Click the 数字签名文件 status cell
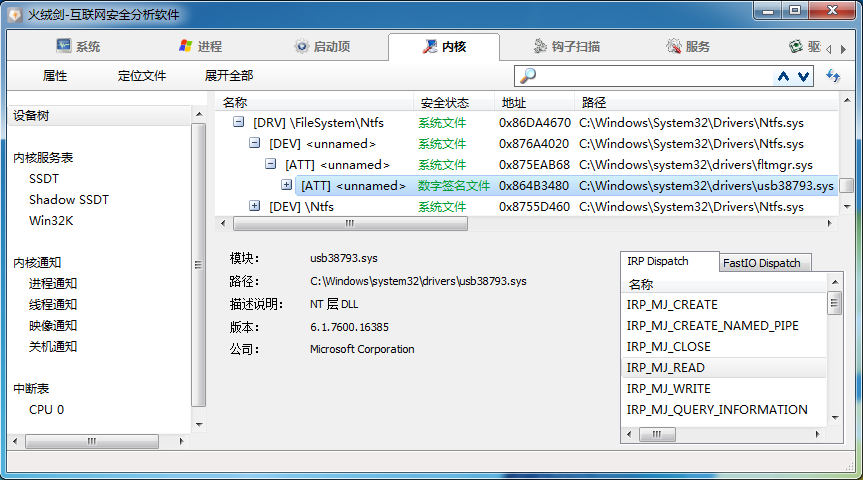863x480 pixels. coord(454,186)
